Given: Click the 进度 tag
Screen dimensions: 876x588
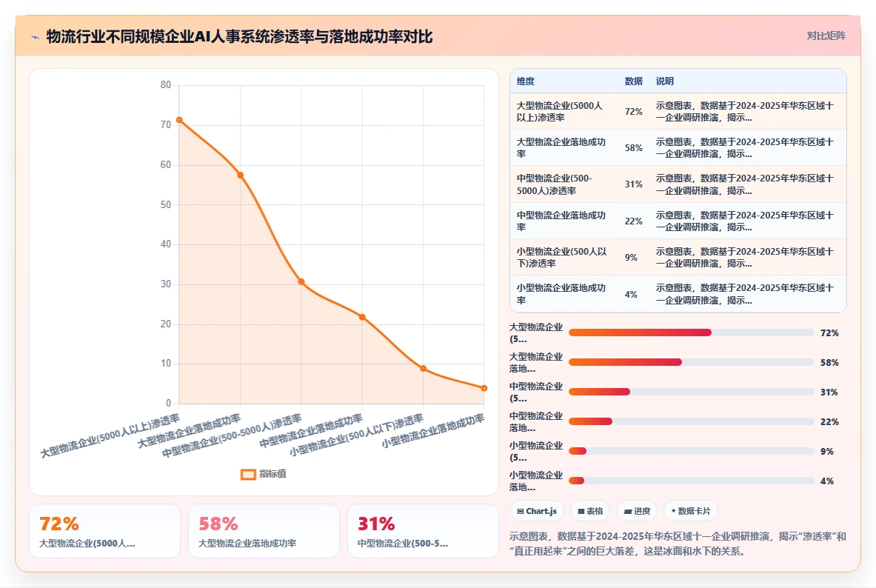Looking at the screenshot, I should pyautogui.click(x=637, y=511).
